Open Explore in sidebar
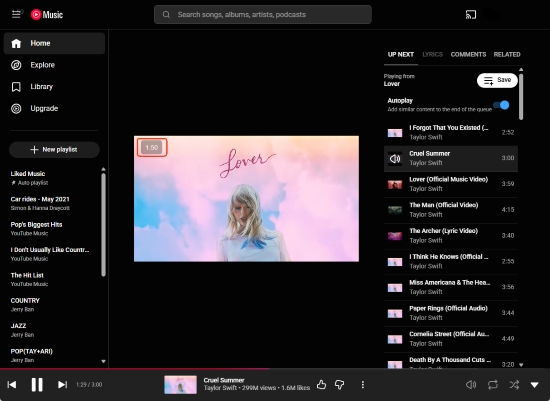The width and height of the screenshot is (550, 401). click(x=54, y=65)
